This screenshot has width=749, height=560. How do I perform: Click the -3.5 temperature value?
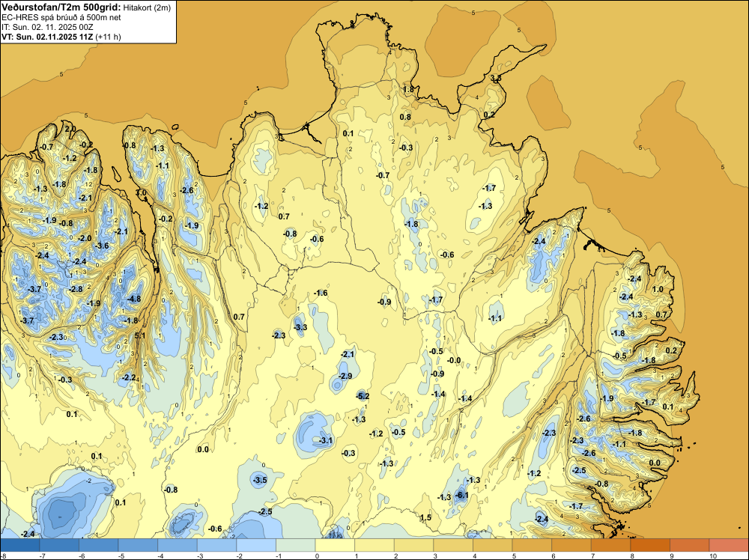tap(261, 480)
